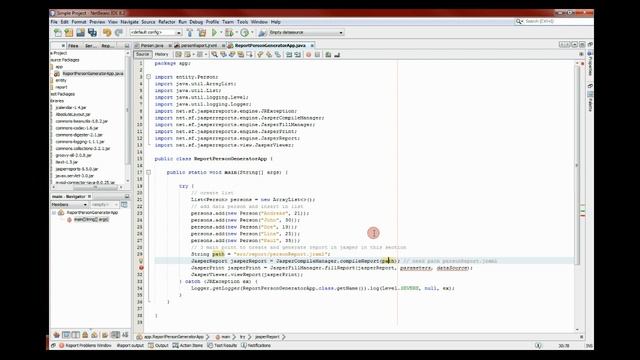
Task: Open the Output window button
Action: coord(158,345)
